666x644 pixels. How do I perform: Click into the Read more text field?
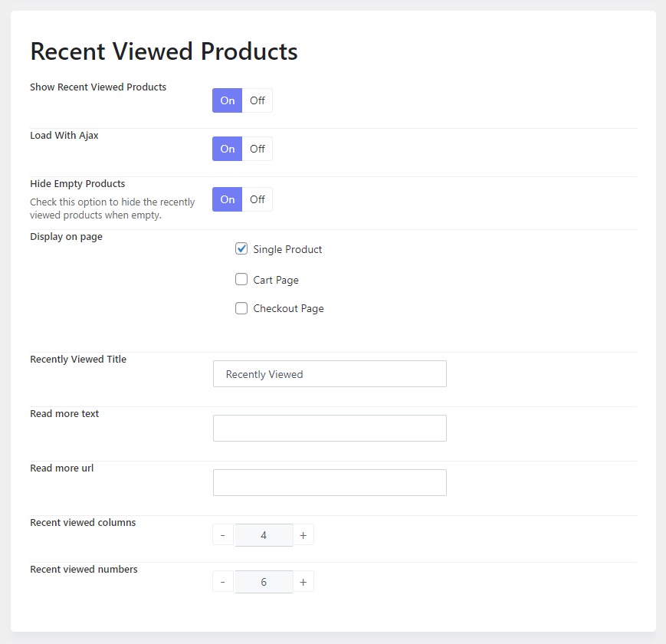(x=330, y=429)
